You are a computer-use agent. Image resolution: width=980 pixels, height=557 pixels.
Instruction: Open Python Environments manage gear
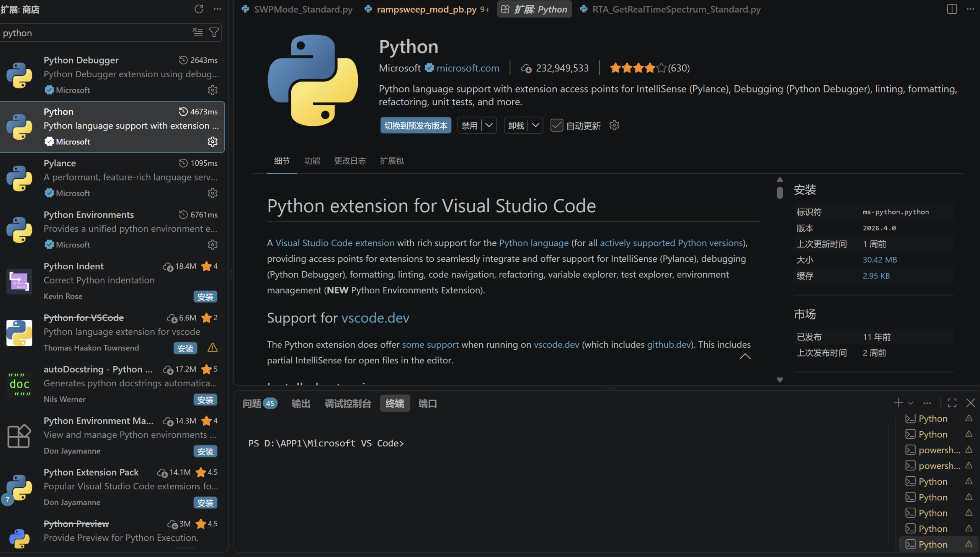pos(212,245)
